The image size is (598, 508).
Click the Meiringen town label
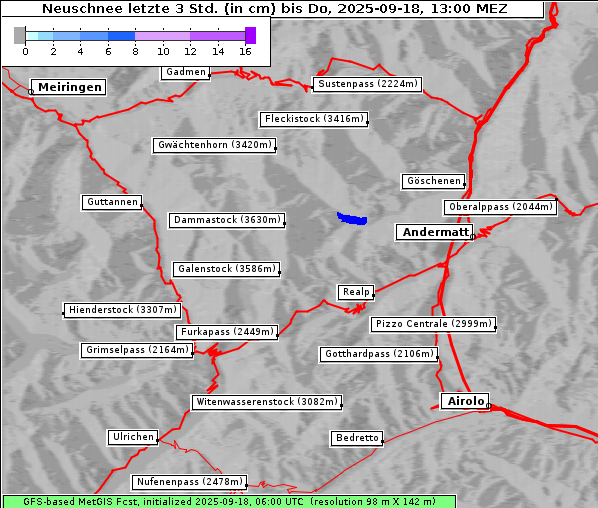(68, 87)
